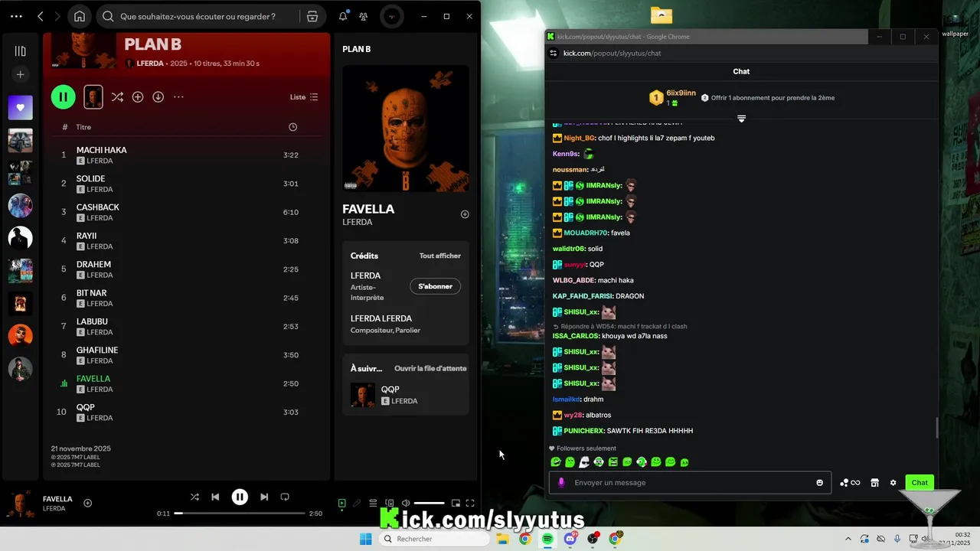Open Spotify from the Windows taskbar
The image size is (980, 551).
548,539
